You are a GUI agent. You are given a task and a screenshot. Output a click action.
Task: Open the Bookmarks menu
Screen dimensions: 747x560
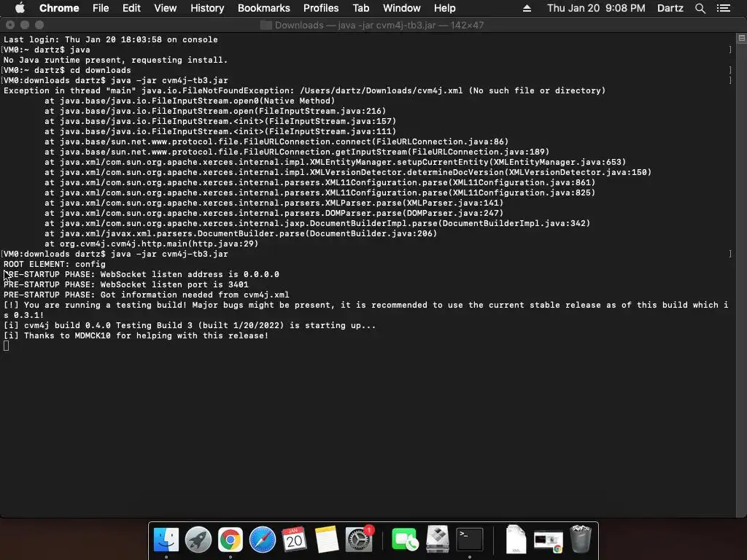click(x=264, y=8)
